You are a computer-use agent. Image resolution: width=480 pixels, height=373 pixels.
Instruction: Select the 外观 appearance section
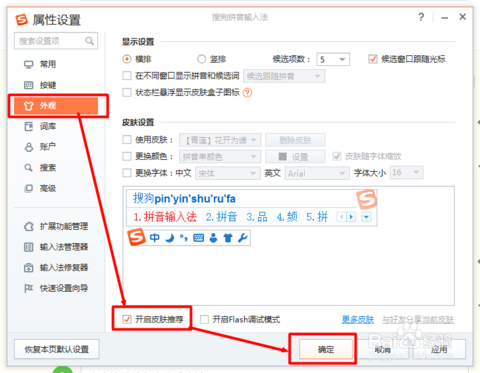56,106
